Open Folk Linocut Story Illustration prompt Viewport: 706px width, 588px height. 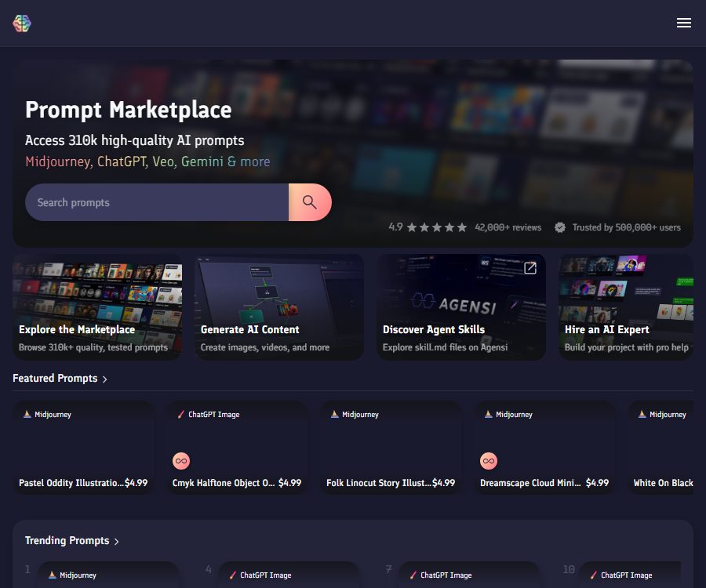(391, 448)
